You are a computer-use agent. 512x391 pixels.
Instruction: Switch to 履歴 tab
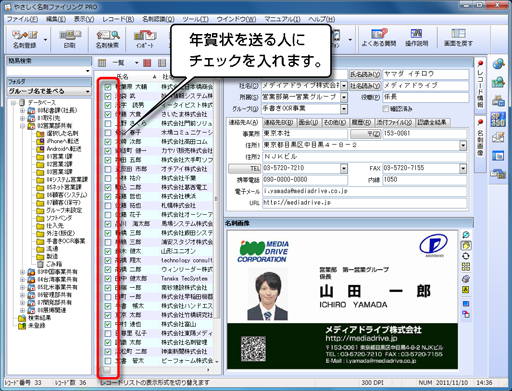(362, 123)
